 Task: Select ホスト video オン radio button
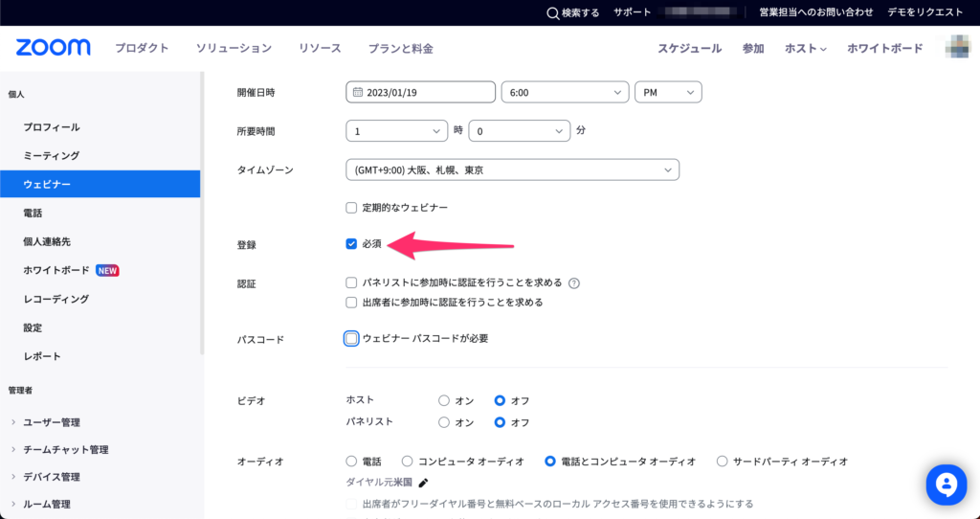click(x=444, y=401)
